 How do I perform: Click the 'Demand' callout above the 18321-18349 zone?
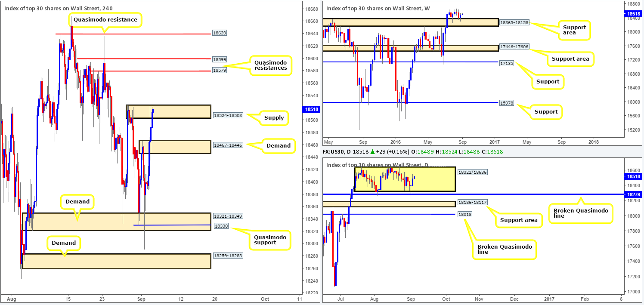coord(77,201)
